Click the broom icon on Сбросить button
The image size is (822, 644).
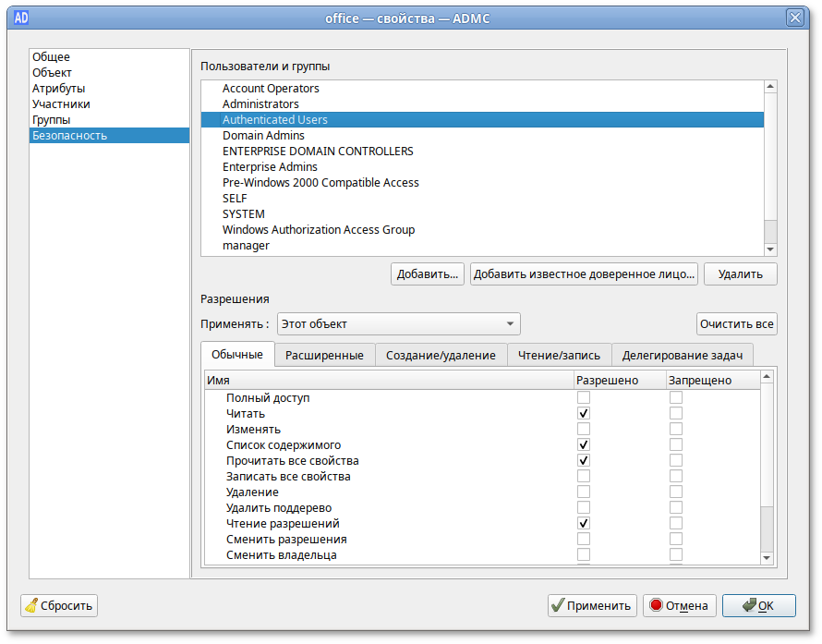point(32,606)
